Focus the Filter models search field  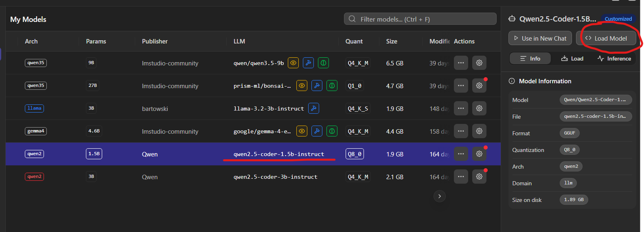point(420,19)
